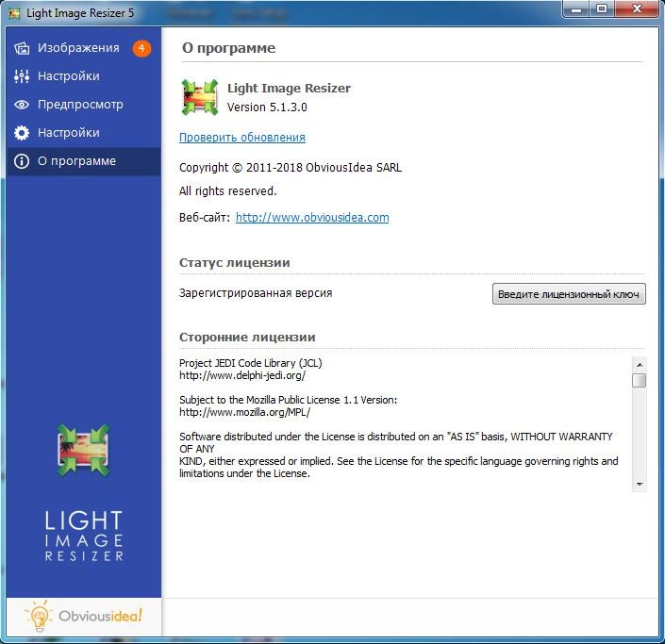The image size is (665, 644).
Task: Click the Version 5.1.3.0 text
Action: click(267, 107)
